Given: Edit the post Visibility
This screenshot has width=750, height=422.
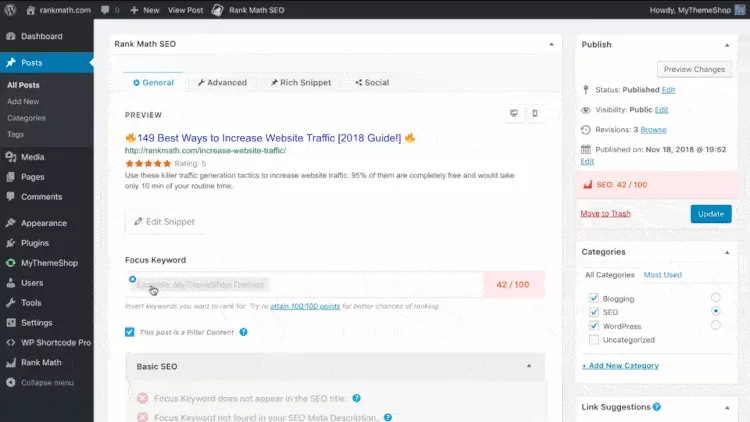Looking at the screenshot, I should 662,110.
